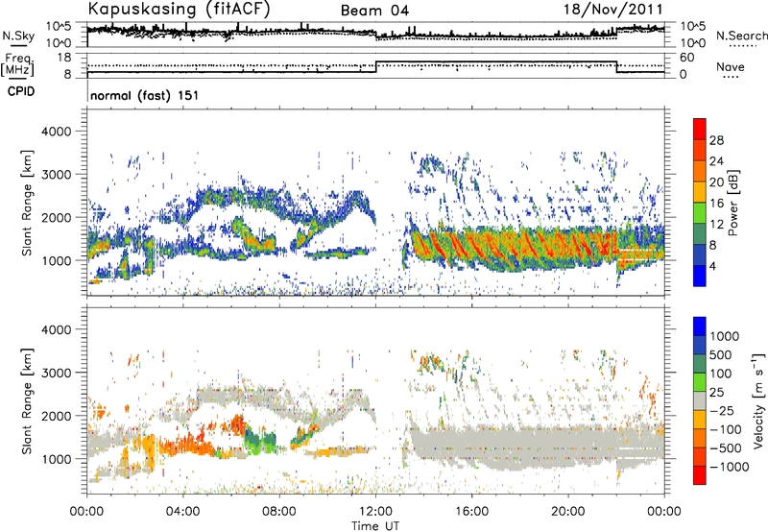Select the "Freq. [MHz]" axis label

[18, 64]
